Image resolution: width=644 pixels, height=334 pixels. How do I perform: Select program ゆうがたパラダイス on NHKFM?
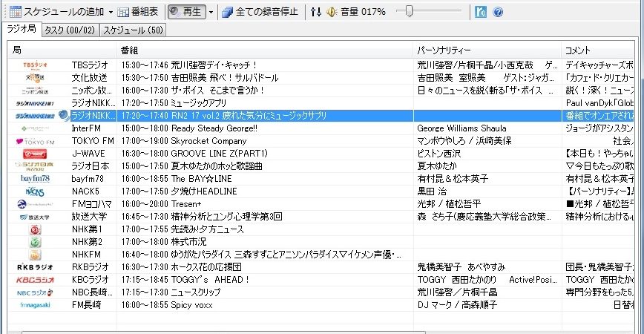pyautogui.click(x=286, y=255)
